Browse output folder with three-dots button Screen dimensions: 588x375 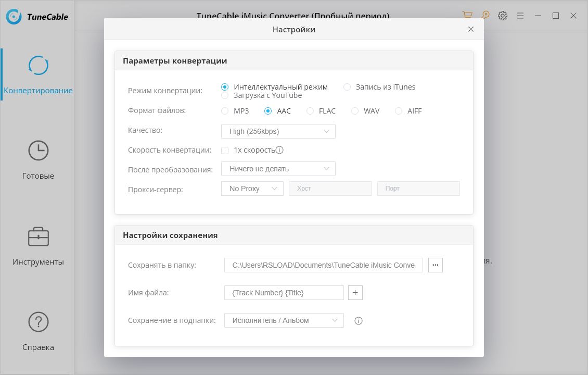pos(436,265)
